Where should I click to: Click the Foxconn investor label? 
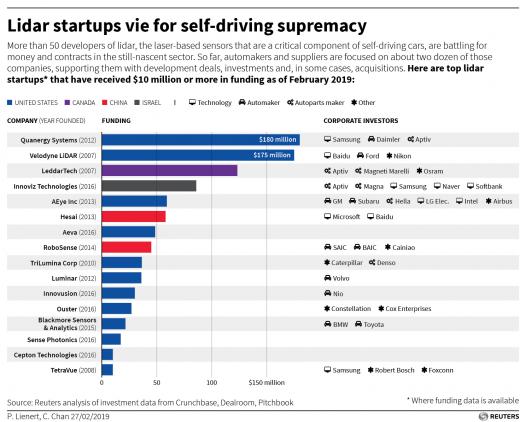[441, 370]
